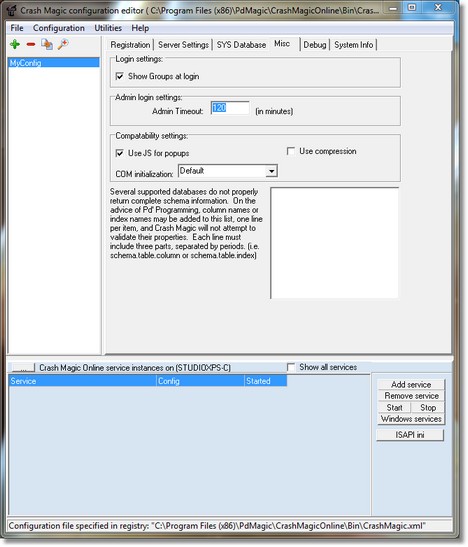Select the Misc tab
This screenshot has height=547, width=468.
point(282,44)
